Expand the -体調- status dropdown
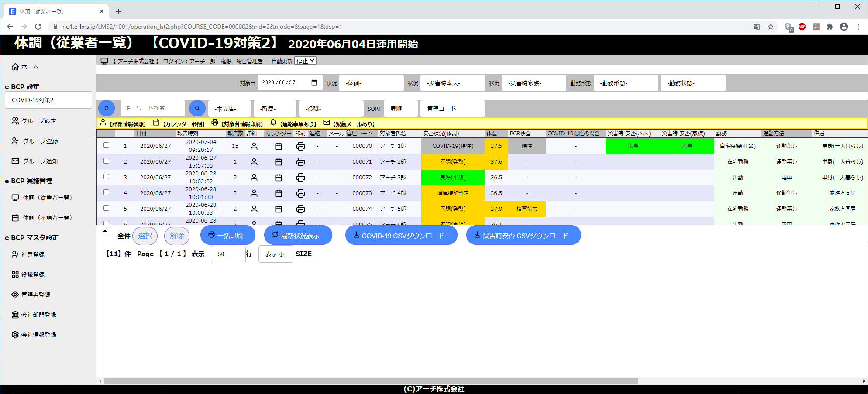 (371, 83)
